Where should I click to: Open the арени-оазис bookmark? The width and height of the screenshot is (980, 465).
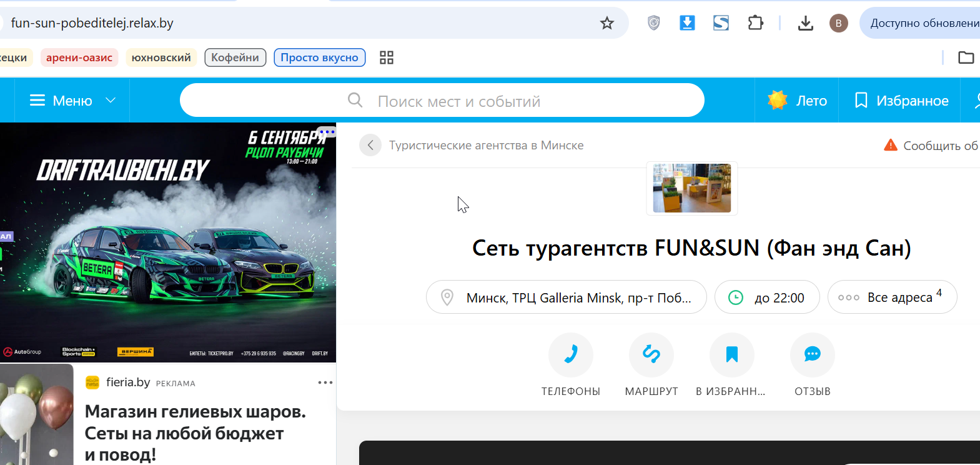coord(79,57)
